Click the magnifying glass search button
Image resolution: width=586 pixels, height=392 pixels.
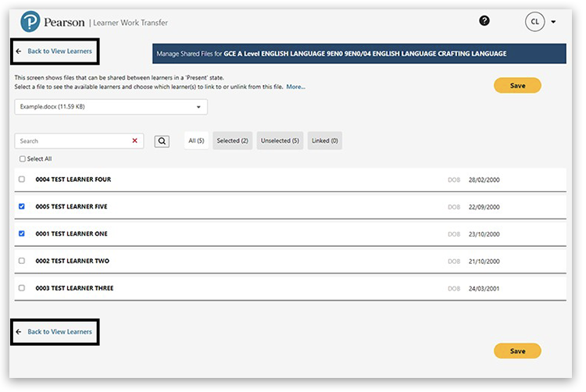coord(161,141)
